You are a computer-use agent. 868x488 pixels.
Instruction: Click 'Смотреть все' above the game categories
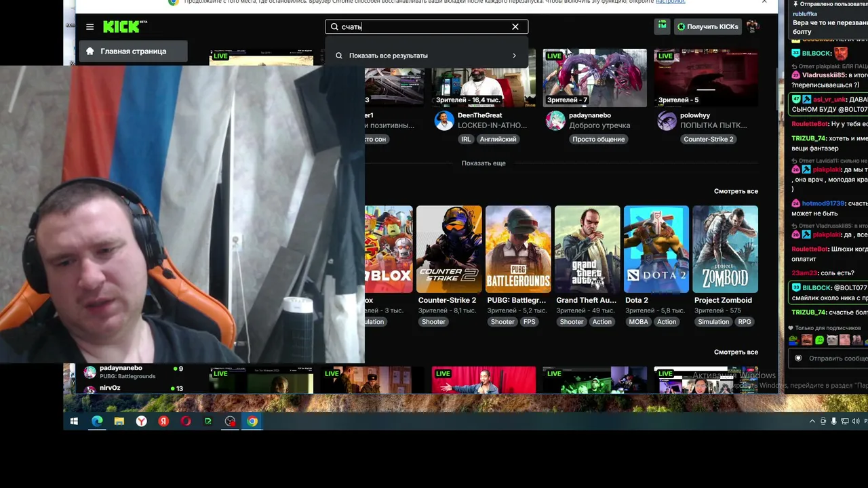[736, 191]
